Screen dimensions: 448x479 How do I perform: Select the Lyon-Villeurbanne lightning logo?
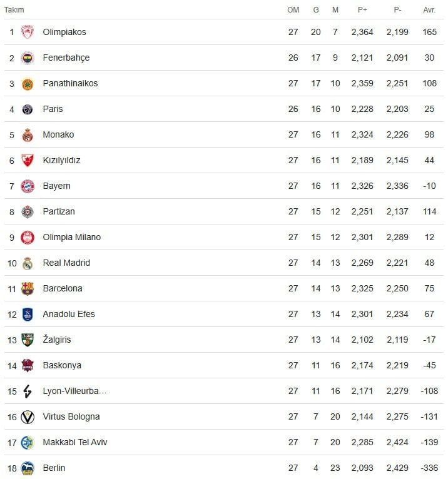27,391
